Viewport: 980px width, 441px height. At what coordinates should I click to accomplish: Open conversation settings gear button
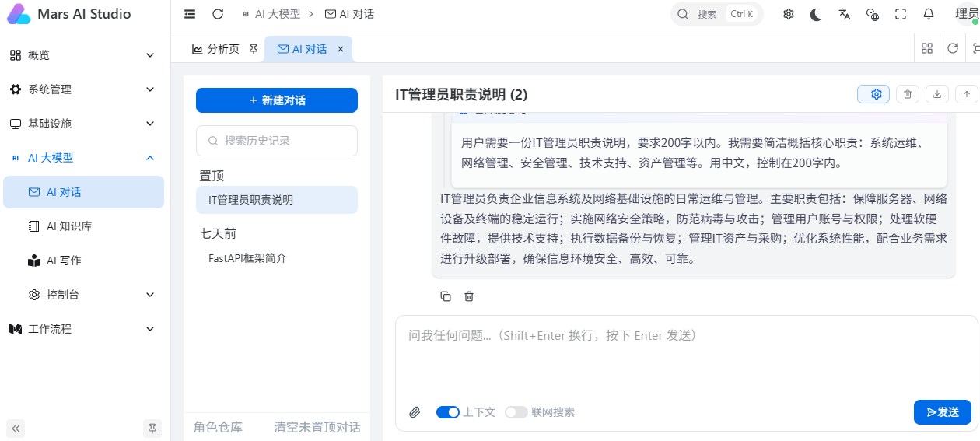pos(873,94)
